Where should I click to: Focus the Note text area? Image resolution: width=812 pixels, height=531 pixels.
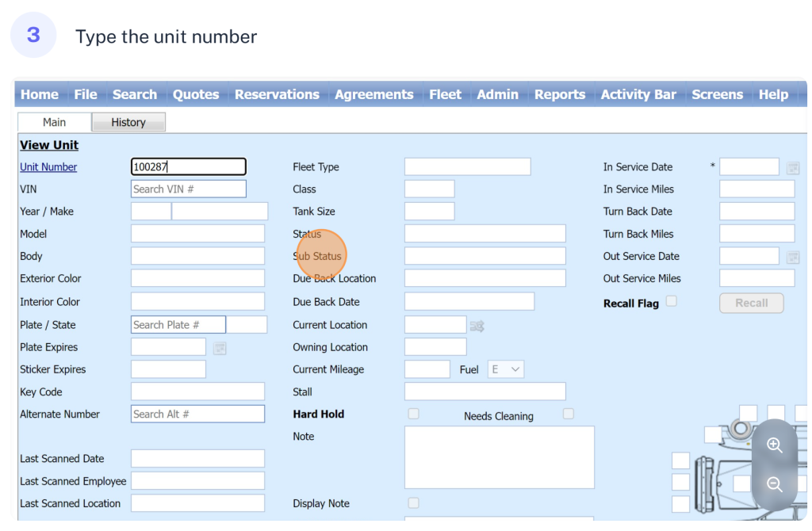click(499, 457)
